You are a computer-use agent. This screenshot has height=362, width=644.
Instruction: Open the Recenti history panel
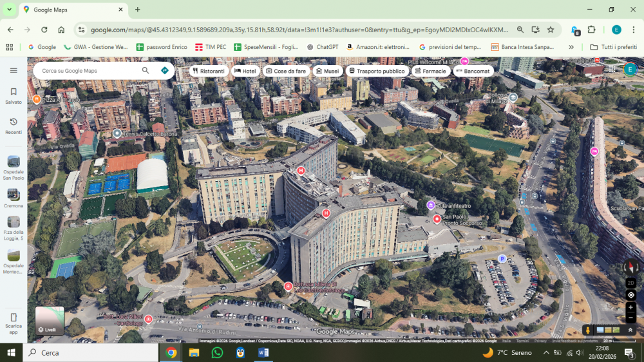tap(14, 125)
